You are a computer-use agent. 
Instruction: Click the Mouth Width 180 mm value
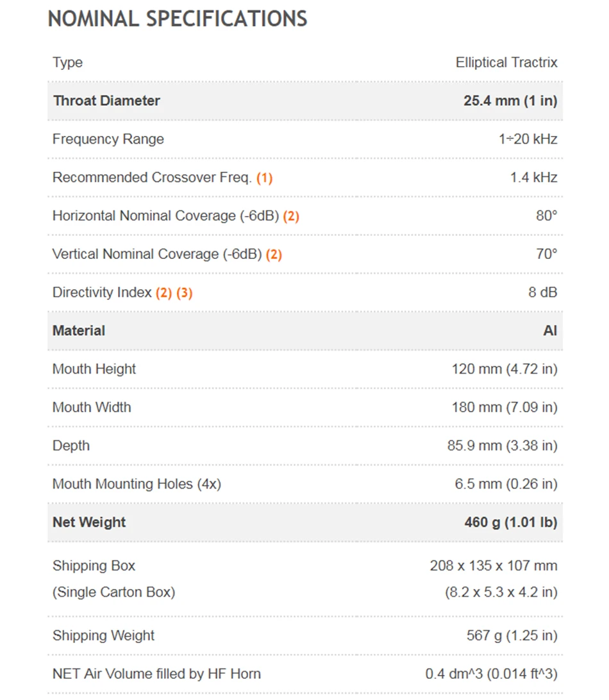tap(505, 408)
